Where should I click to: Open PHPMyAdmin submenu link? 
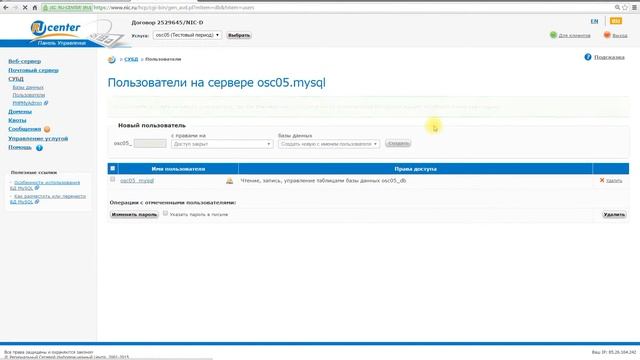[27, 103]
